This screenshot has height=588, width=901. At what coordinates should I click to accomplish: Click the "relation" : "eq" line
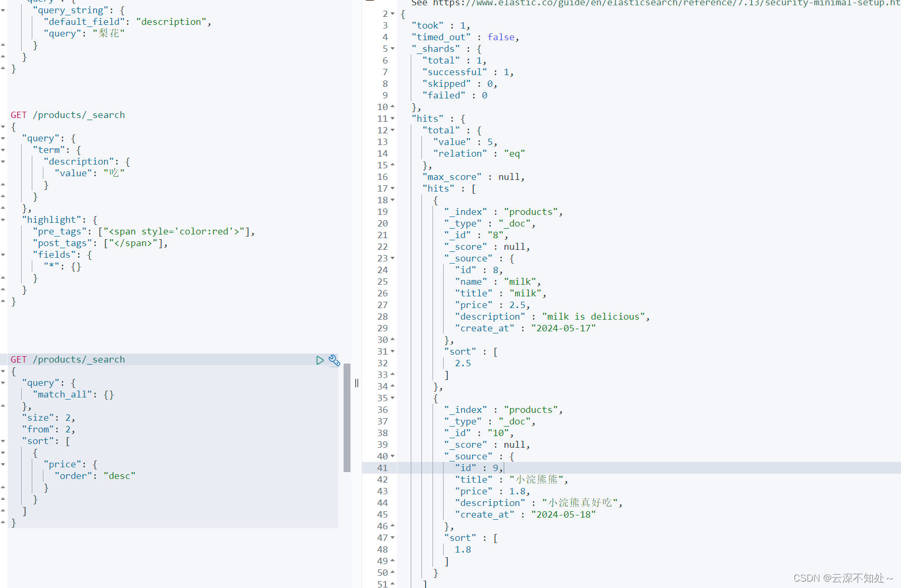point(479,153)
